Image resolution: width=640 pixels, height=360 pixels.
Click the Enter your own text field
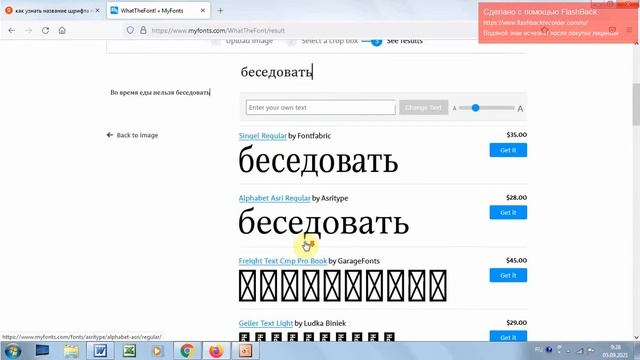(321, 107)
